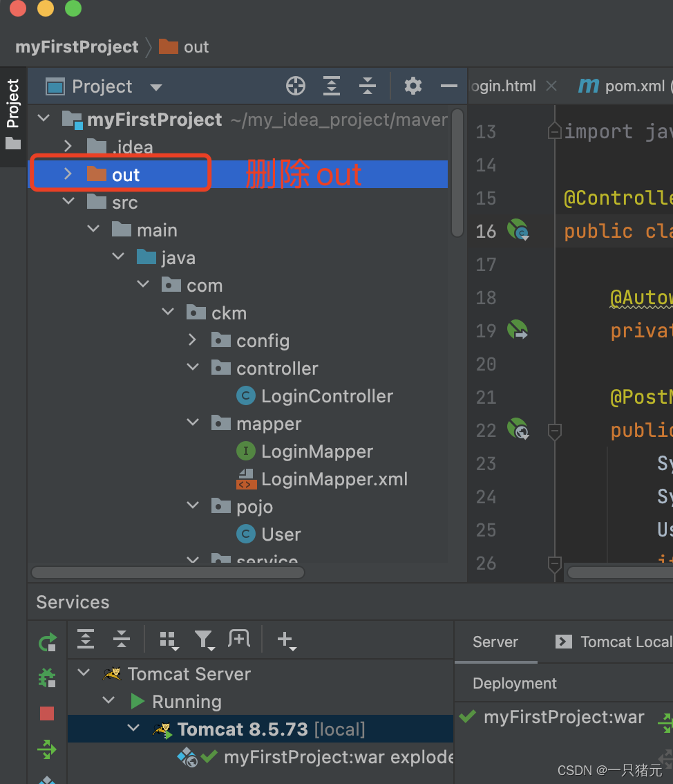Expand the config package
Screen dimensions: 673x784
(193, 340)
